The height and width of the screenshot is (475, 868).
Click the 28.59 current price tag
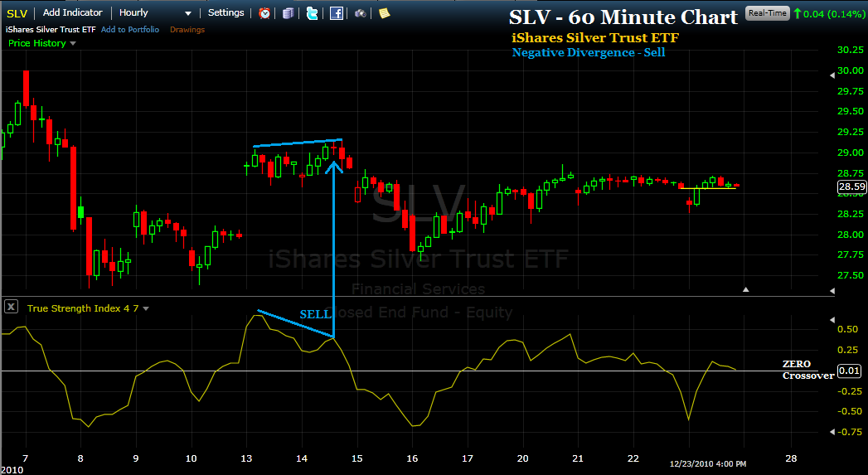tap(851, 187)
